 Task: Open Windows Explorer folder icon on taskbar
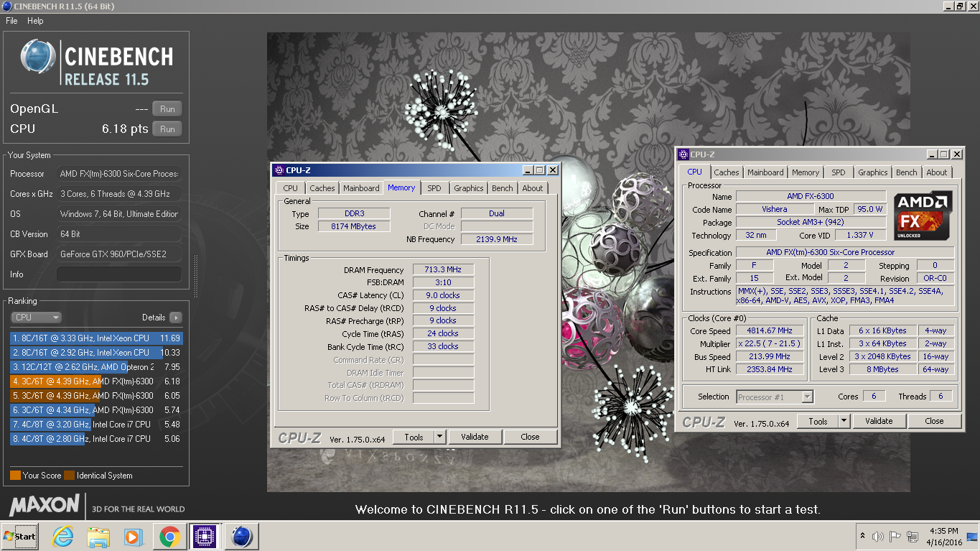(x=98, y=537)
